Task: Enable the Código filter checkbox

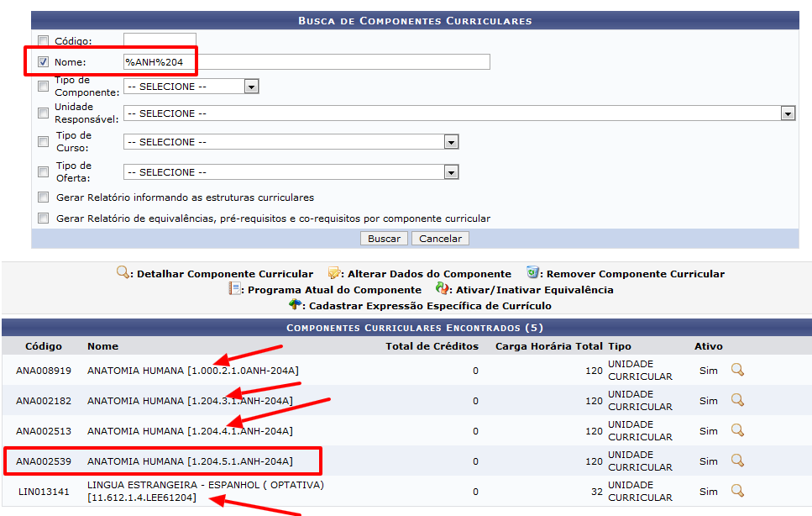Action: 44,40
